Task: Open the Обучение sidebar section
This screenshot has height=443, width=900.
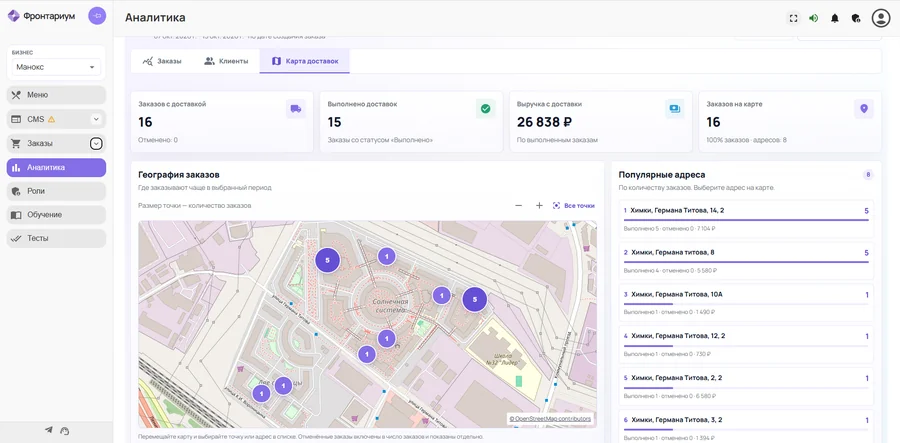Action: point(56,215)
